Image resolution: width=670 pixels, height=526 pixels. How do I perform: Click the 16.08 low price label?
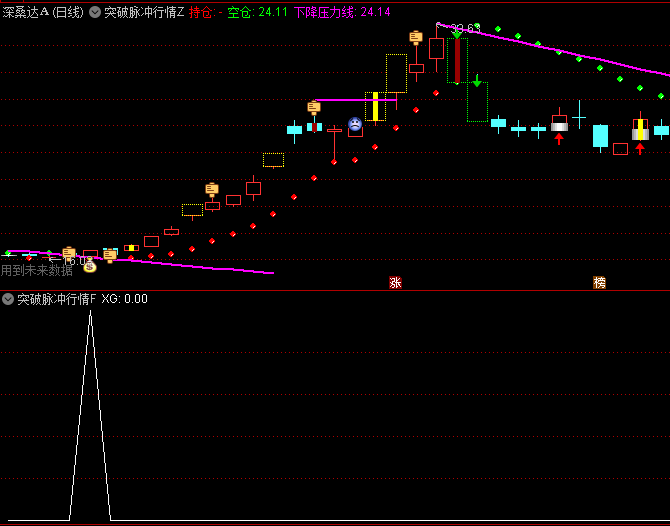77,260
